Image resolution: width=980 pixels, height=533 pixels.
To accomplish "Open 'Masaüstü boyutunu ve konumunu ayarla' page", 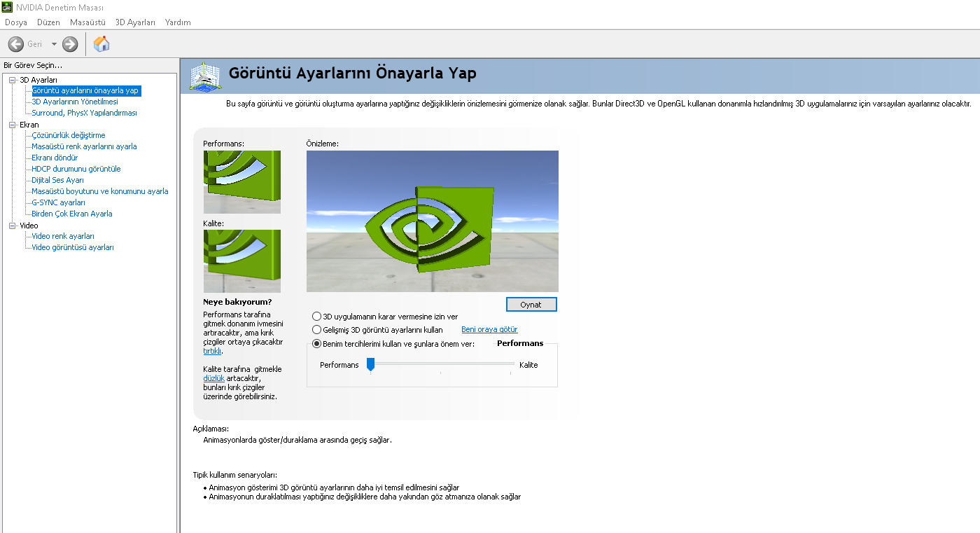I will pos(100,191).
